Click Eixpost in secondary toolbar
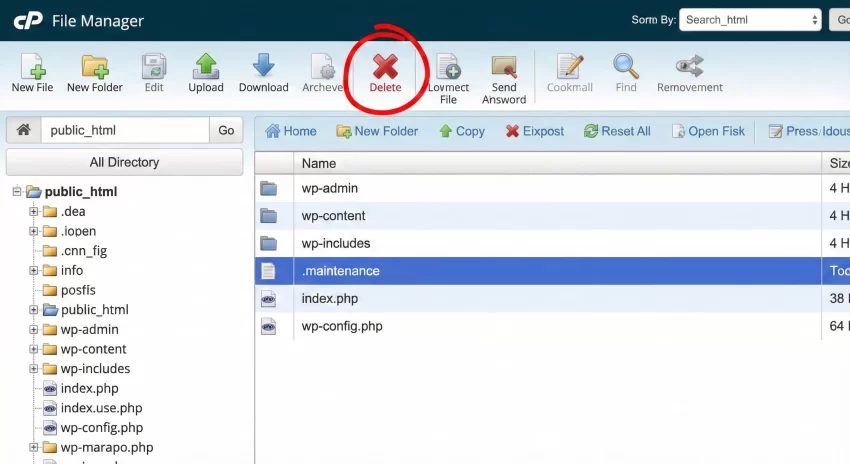850x464 pixels. click(x=535, y=131)
